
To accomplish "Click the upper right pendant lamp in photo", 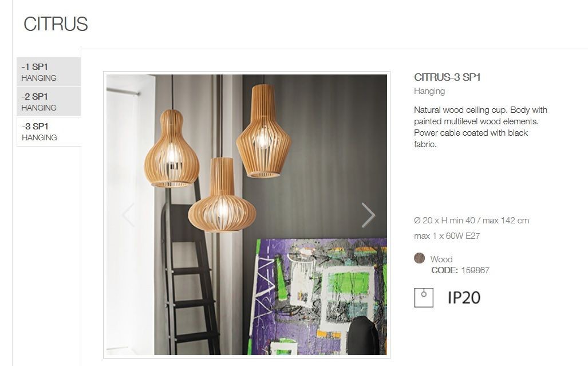I will click(x=263, y=131).
